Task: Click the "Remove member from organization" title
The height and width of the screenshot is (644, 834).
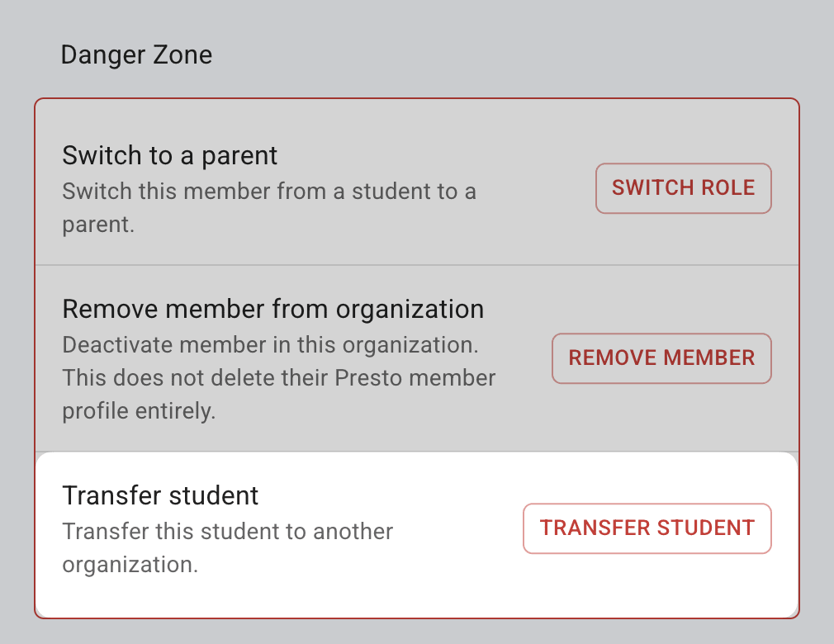Action: pos(272,309)
